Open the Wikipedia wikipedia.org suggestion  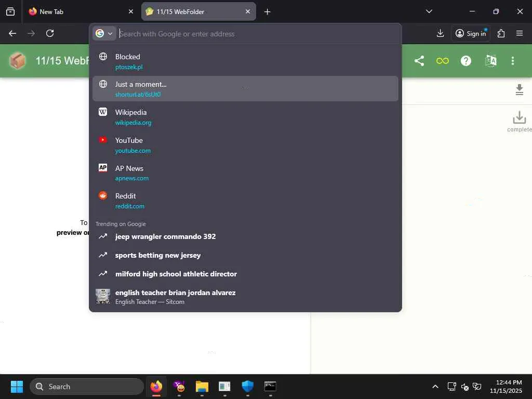245,117
